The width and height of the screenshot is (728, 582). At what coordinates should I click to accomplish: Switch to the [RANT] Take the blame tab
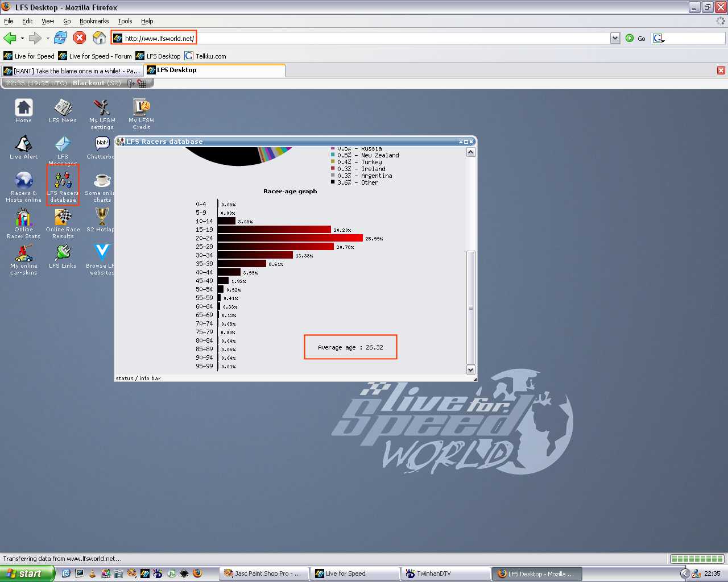tap(72, 71)
